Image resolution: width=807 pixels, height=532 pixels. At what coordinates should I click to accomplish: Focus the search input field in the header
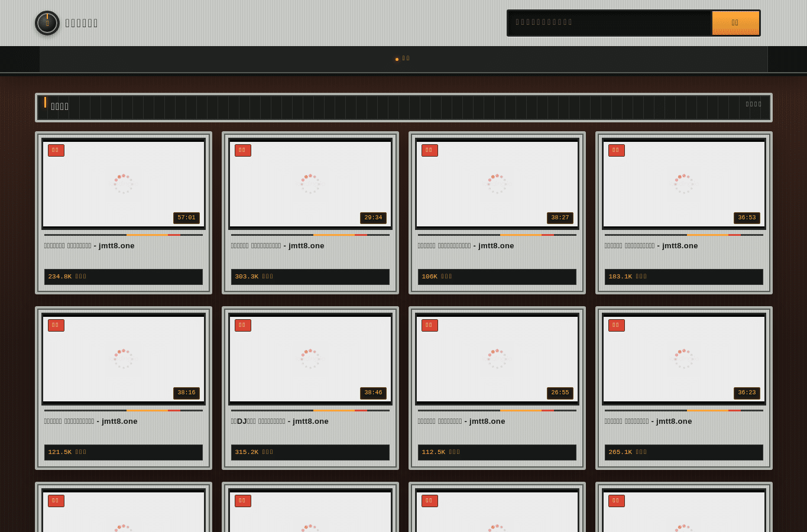click(x=610, y=22)
